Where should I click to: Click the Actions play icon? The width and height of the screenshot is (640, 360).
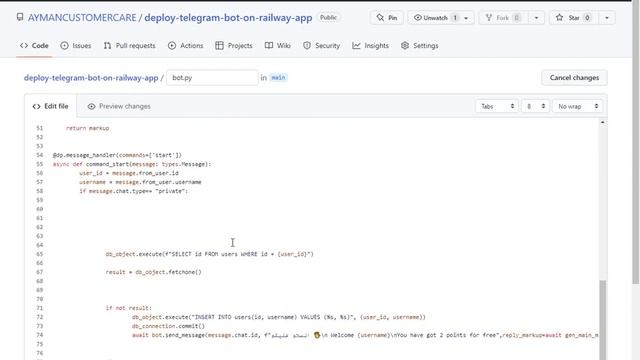[172, 46]
